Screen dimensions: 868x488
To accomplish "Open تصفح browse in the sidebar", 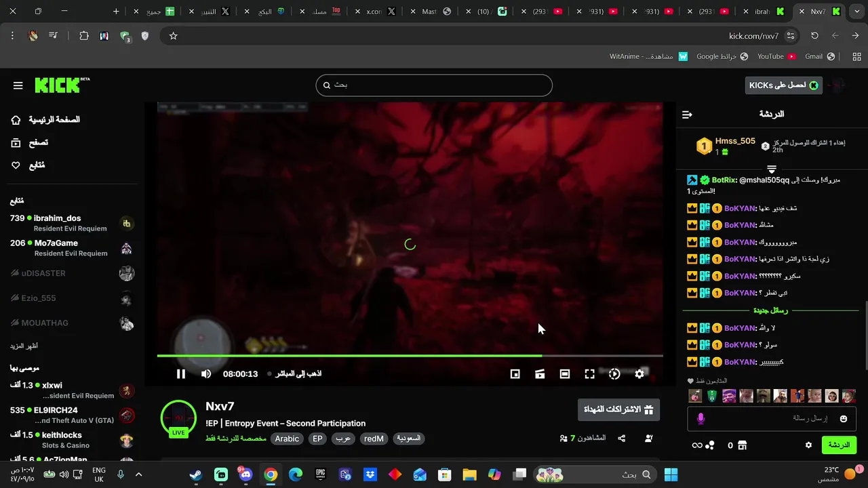I will pos(29,142).
